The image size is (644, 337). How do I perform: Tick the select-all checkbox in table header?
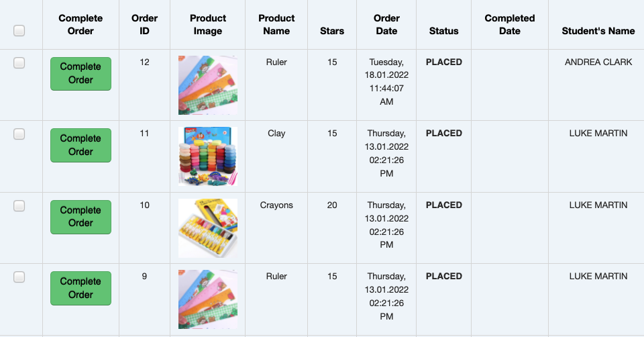click(19, 30)
